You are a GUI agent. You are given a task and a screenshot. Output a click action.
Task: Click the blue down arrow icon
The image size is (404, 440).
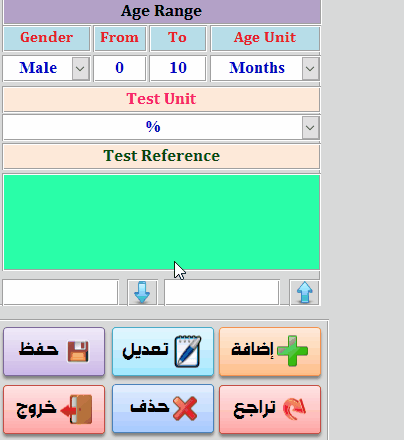(142, 292)
